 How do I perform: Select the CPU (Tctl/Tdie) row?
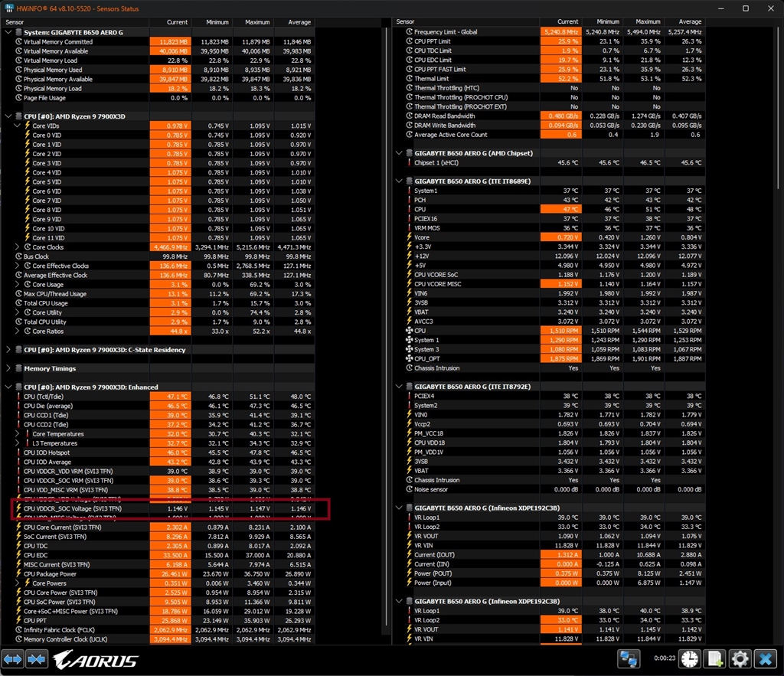pyautogui.click(x=158, y=397)
